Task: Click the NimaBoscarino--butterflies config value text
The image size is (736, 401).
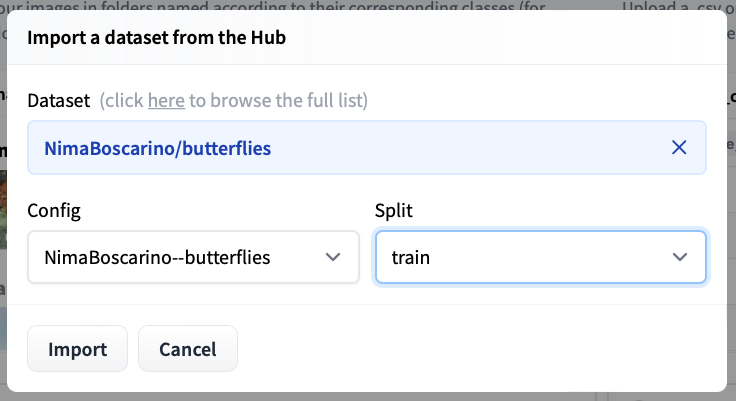Action: [158, 257]
